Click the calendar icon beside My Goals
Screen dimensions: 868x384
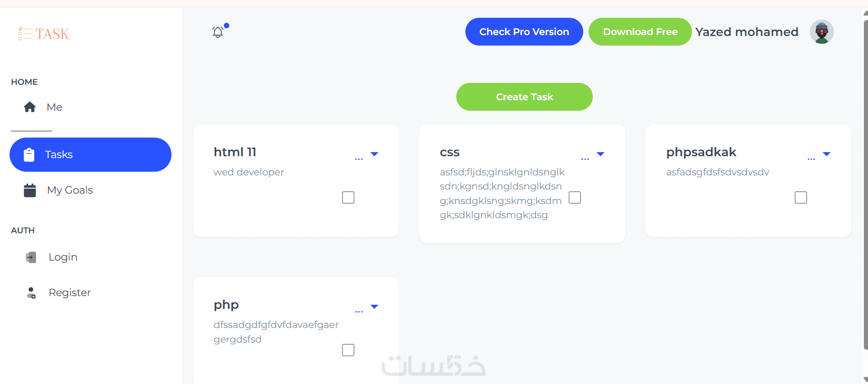point(30,190)
